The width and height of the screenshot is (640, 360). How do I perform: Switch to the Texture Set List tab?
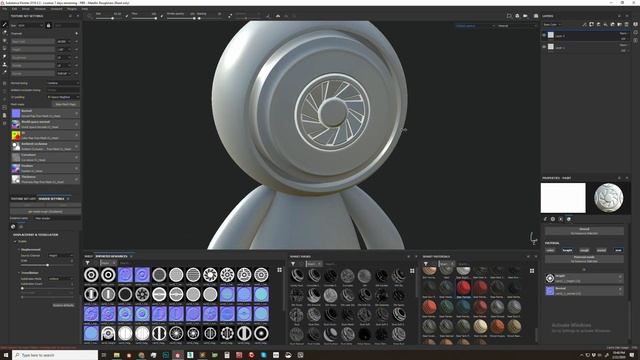[x=23, y=199]
